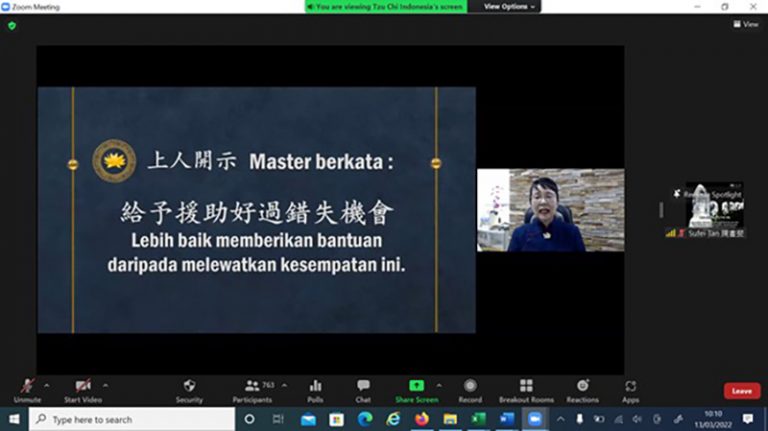Open the Zoom Apps panel
This screenshot has height=431, width=768.
click(630, 386)
